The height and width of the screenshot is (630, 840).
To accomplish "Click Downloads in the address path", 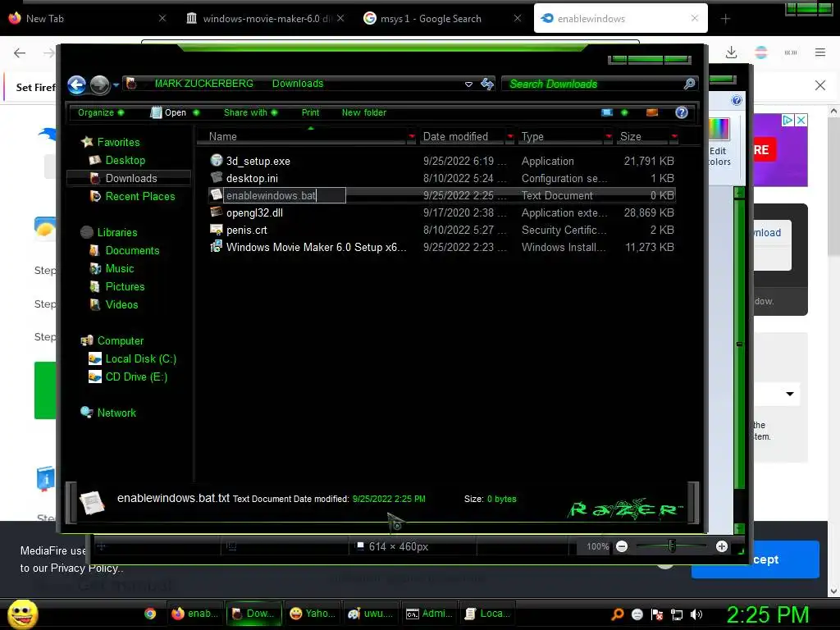I will tap(298, 84).
